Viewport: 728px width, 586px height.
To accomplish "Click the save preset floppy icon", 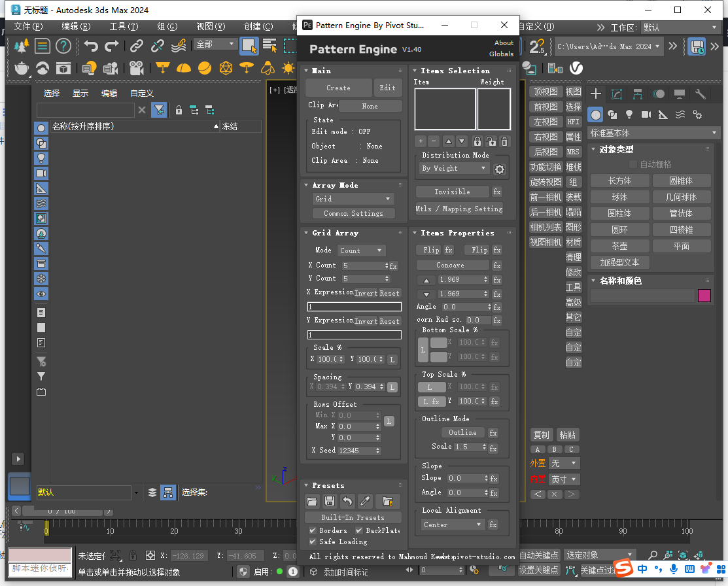I will (x=330, y=502).
